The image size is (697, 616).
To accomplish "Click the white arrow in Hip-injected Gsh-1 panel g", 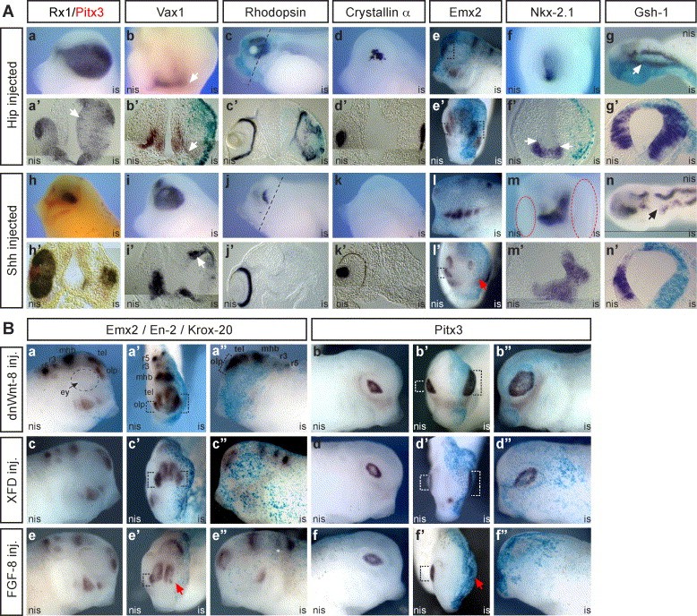I will coord(635,66).
